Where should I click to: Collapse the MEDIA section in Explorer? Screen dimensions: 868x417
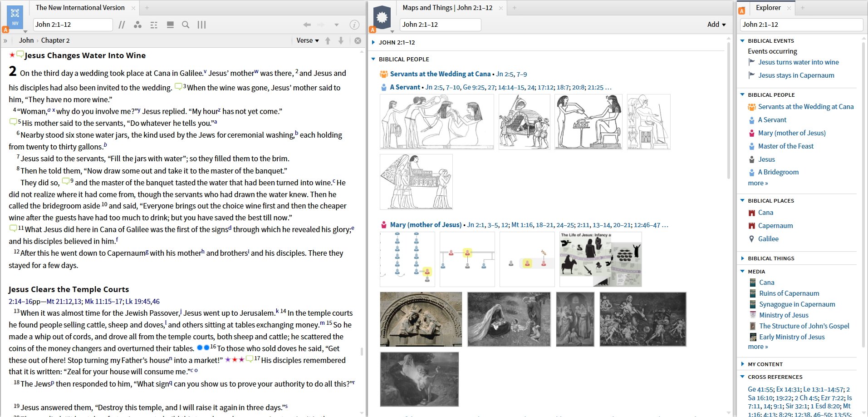click(742, 271)
